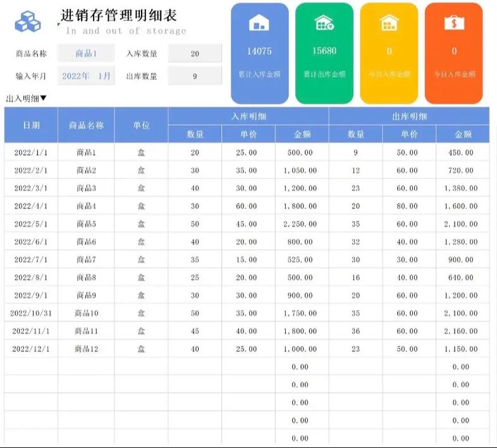Click 出库 amount 2,160.00 for 商品11
Image resolution: width=497 pixels, height=448 pixels.
click(x=463, y=330)
